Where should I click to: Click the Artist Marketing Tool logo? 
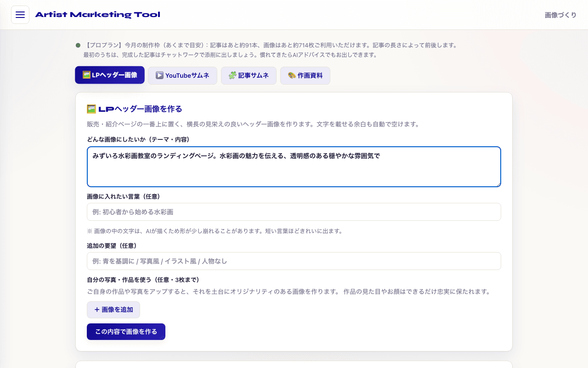coord(97,15)
